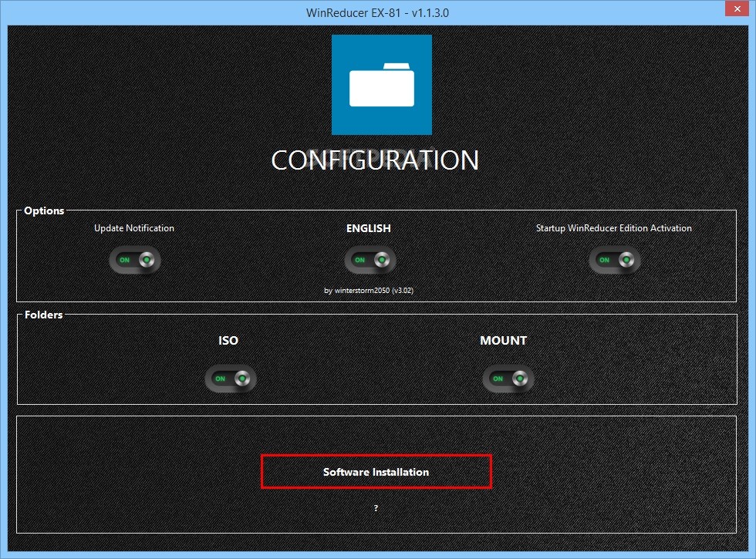756x559 pixels.
Task: Click the Folders group header
Action: point(44,315)
